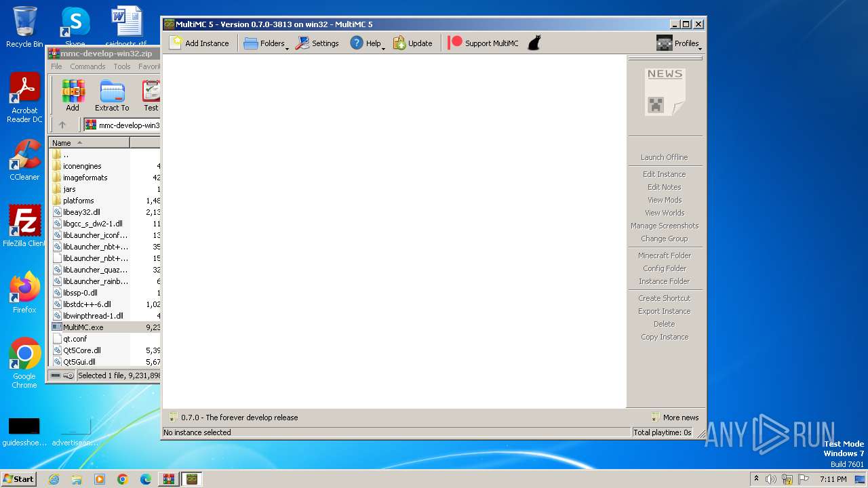Screen dimensions: 868x488
Task: Open Microsoft Edge from taskbar
Action: (146, 479)
